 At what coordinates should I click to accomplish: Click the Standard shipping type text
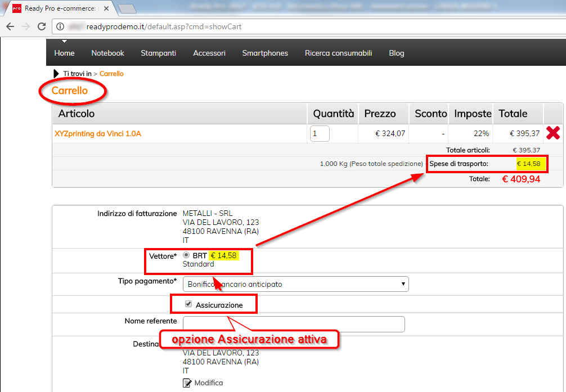(x=198, y=264)
